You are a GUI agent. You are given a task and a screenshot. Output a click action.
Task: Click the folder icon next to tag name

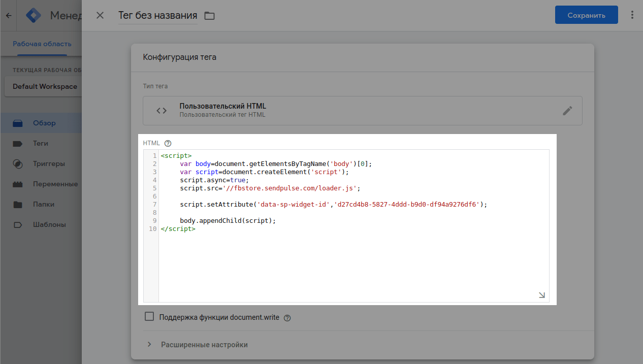click(209, 16)
